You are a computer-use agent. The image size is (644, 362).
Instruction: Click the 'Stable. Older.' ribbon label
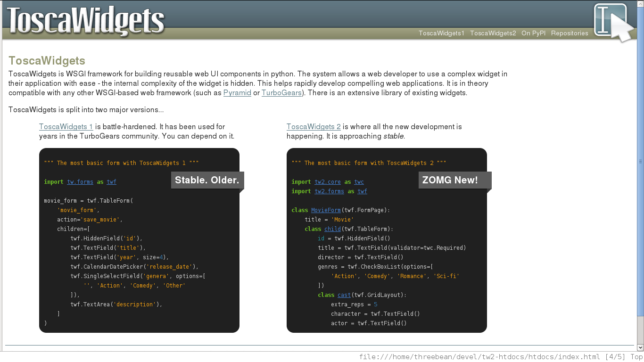[x=207, y=180]
